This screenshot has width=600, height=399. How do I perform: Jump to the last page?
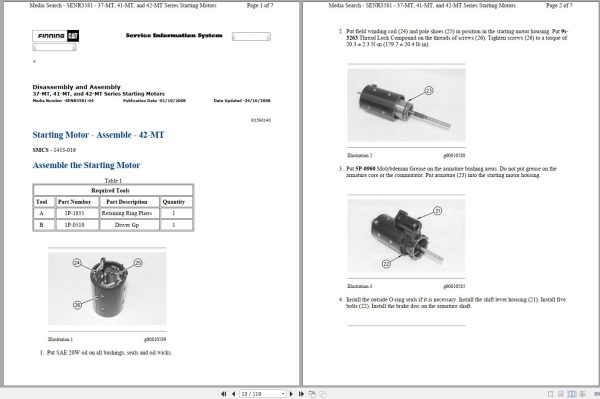(x=301, y=394)
